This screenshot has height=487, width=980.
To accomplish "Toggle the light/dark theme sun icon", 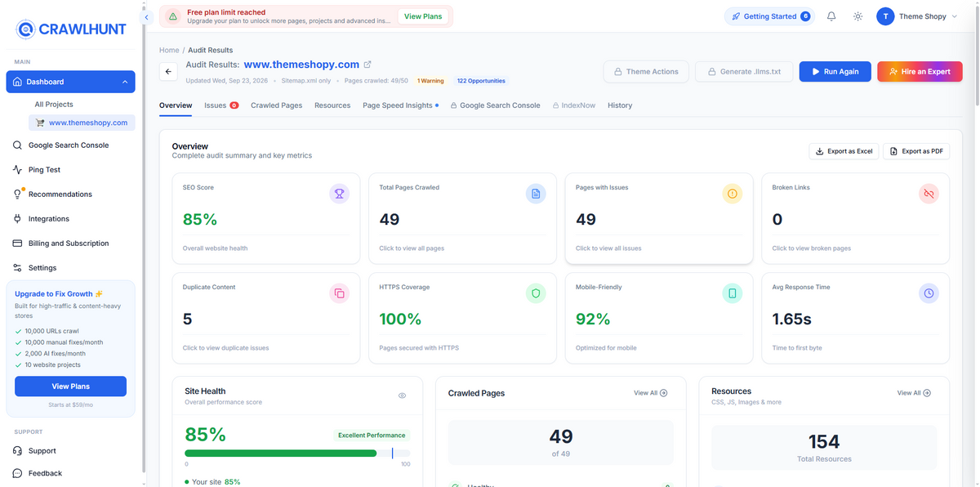I will (x=857, y=16).
